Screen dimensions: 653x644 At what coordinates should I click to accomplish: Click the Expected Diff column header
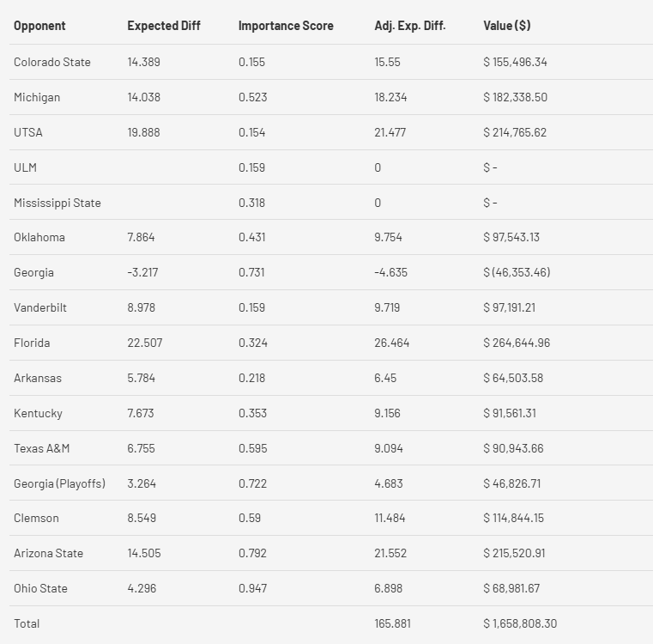point(164,26)
